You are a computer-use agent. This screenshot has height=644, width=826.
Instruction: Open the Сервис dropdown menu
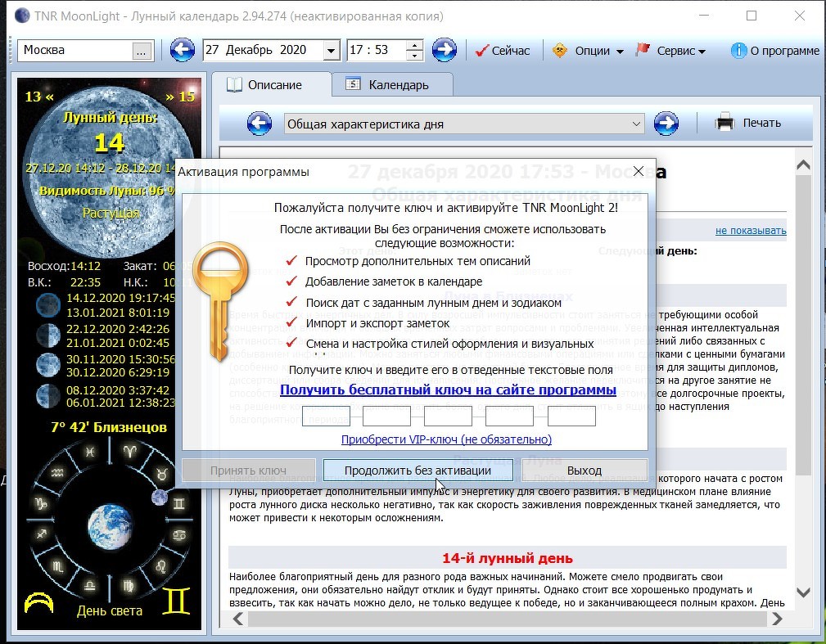pos(670,51)
